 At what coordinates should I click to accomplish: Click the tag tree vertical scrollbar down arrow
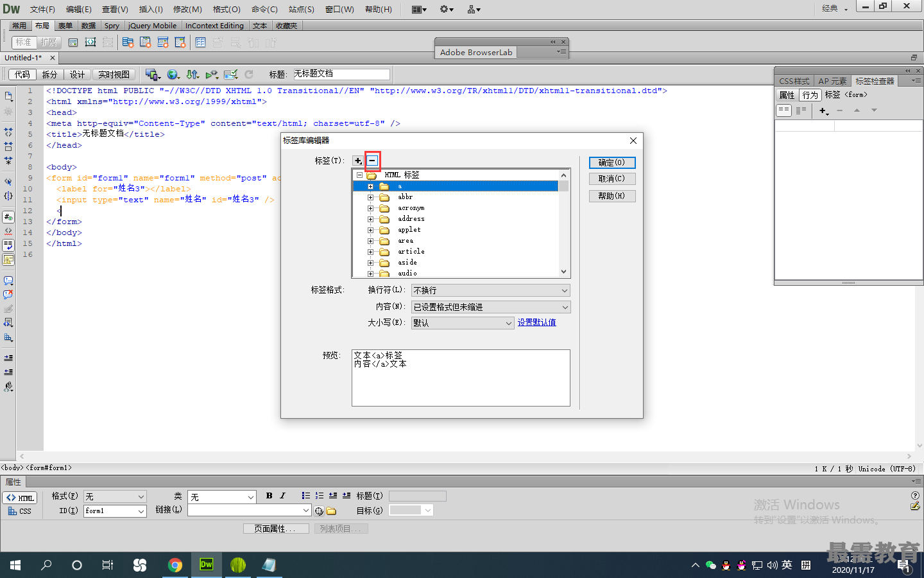coord(563,272)
